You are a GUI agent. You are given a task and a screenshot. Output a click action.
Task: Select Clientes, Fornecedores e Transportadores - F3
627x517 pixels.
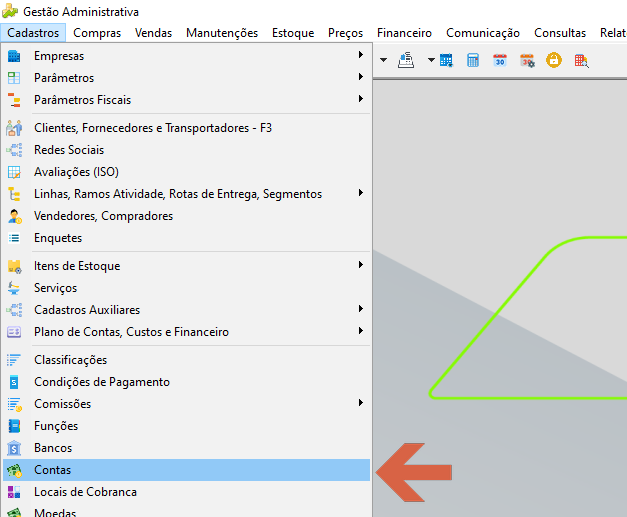click(186, 128)
